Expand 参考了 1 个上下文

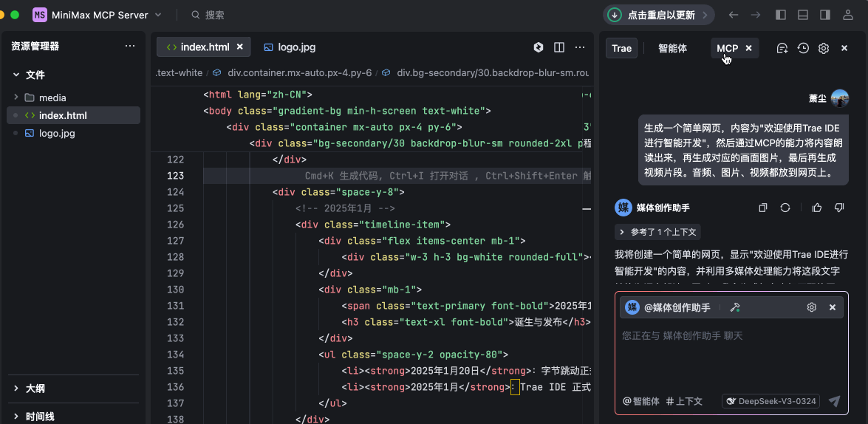coord(657,232)
